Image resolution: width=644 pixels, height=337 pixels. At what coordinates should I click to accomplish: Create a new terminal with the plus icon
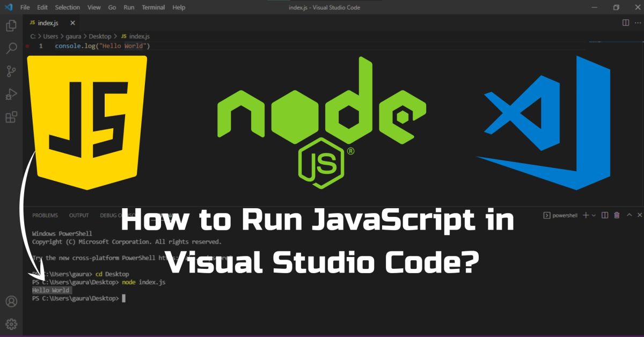586,215
